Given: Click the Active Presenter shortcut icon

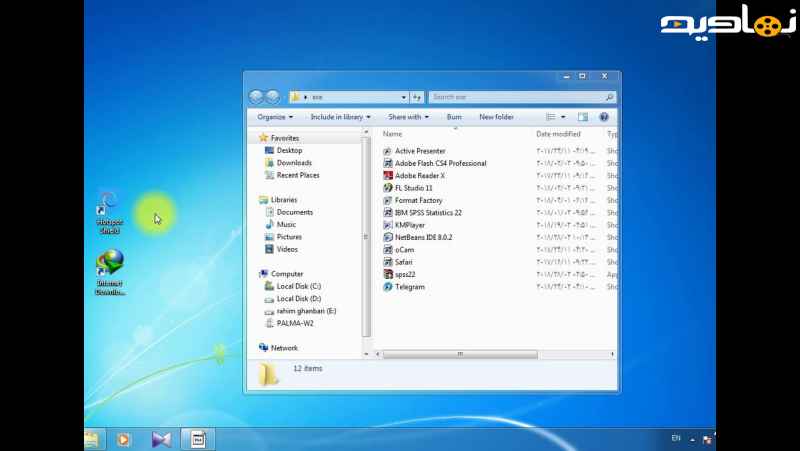Looking at the screenshot, I should [388, 151].
